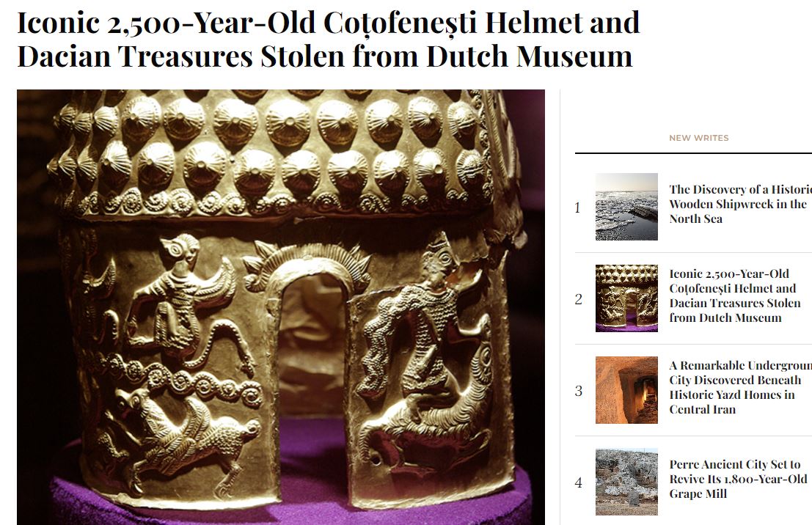Image resolution: width=812 pixels, height=525 pixels.
Task: Open the golden helmet sidebar thumbnail
Action: (x=626, y=298)
